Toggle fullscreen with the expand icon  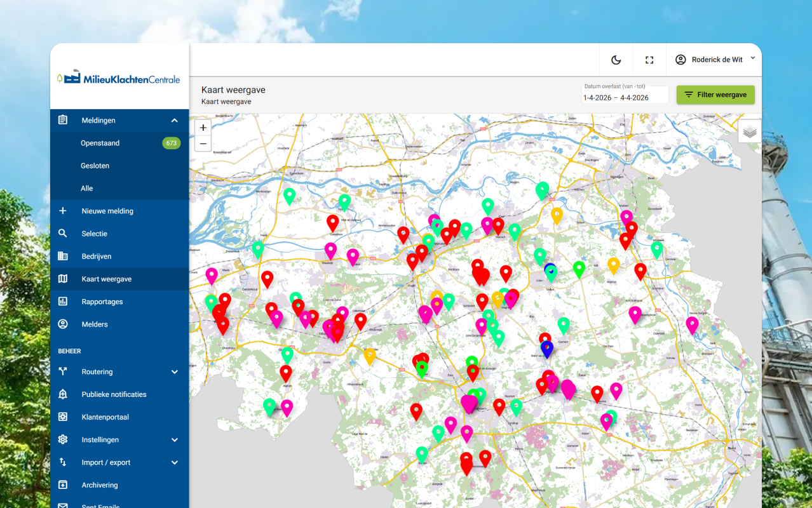click(x=649, y=59)
